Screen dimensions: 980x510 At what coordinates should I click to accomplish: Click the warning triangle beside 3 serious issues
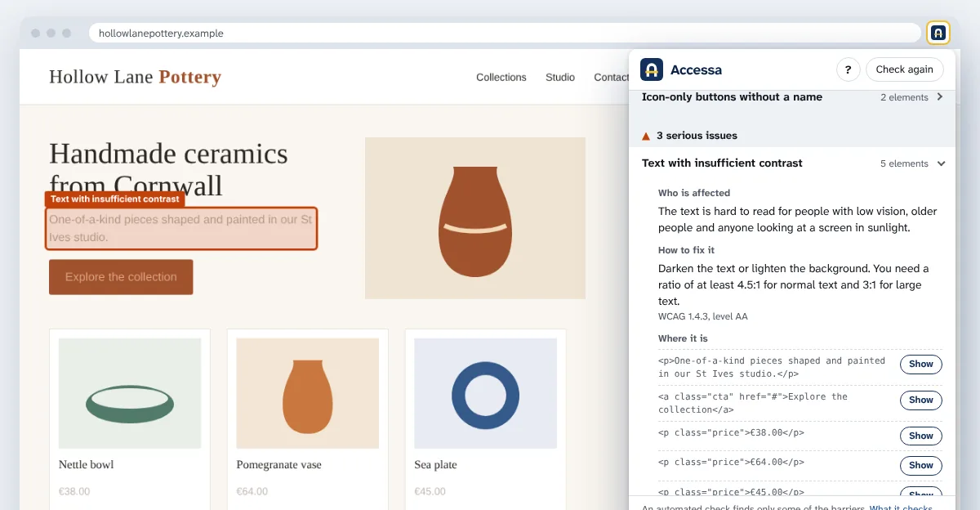tap(646, 136)
